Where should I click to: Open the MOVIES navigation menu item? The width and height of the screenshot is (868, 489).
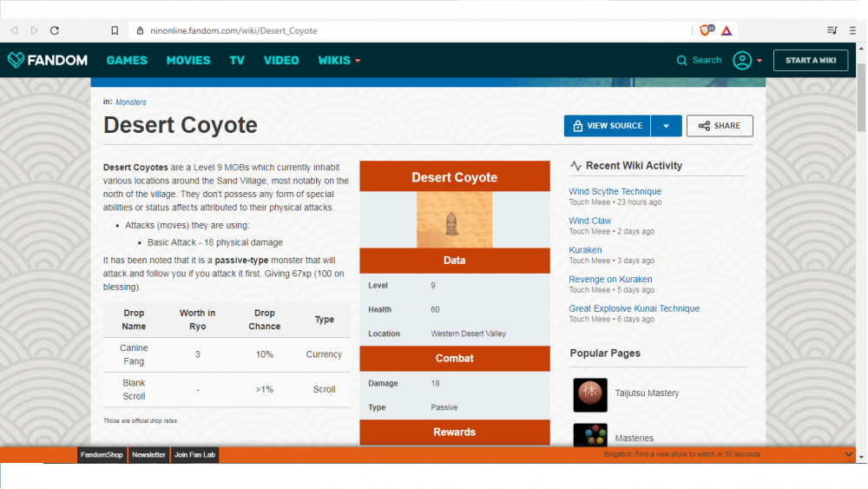click(x=188, y=61)
